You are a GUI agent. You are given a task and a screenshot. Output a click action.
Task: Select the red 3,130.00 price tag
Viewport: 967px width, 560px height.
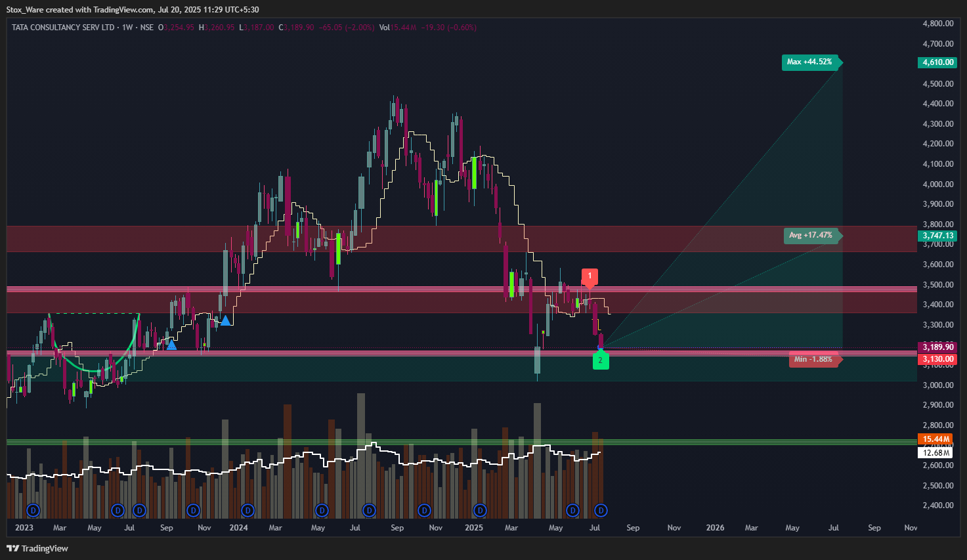click(937, 359)
